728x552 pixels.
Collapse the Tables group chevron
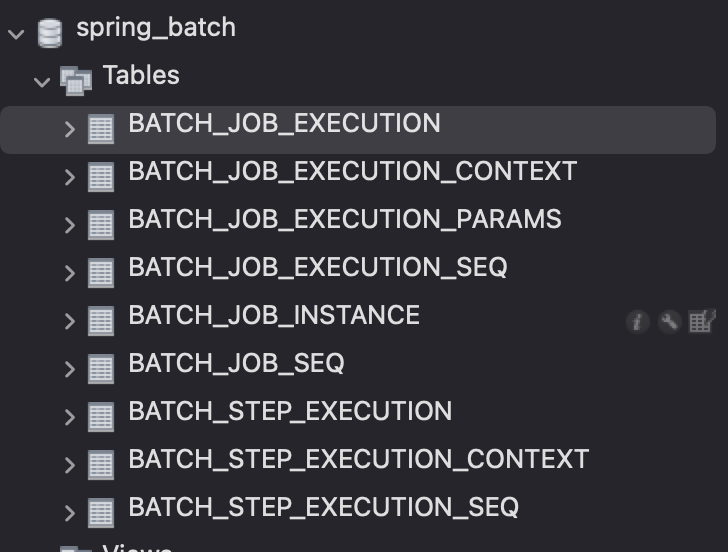[x=42, y=82]
